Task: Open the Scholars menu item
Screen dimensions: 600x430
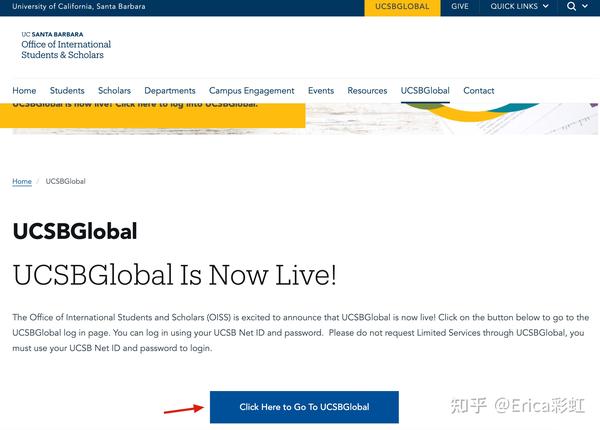Action: 114,91
